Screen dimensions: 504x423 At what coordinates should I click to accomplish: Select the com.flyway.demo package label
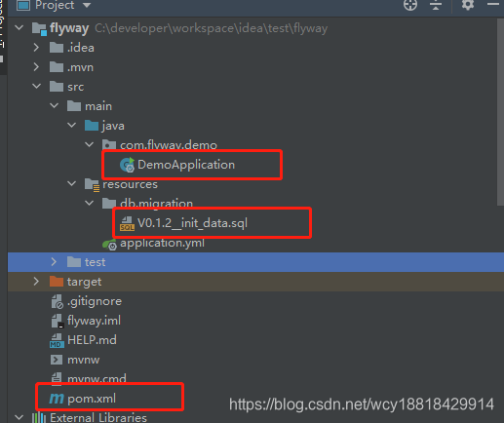tap(169, 145)
